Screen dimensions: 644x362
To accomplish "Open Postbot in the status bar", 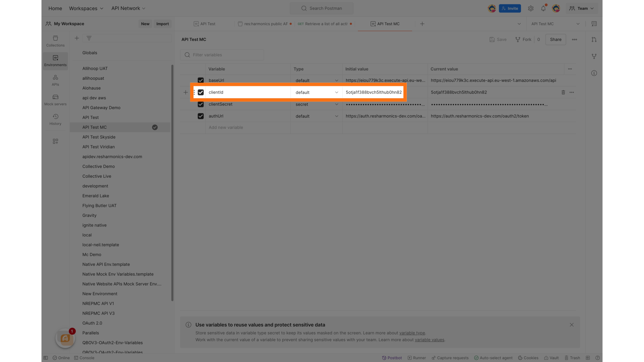I will click(x=392, y=358).
